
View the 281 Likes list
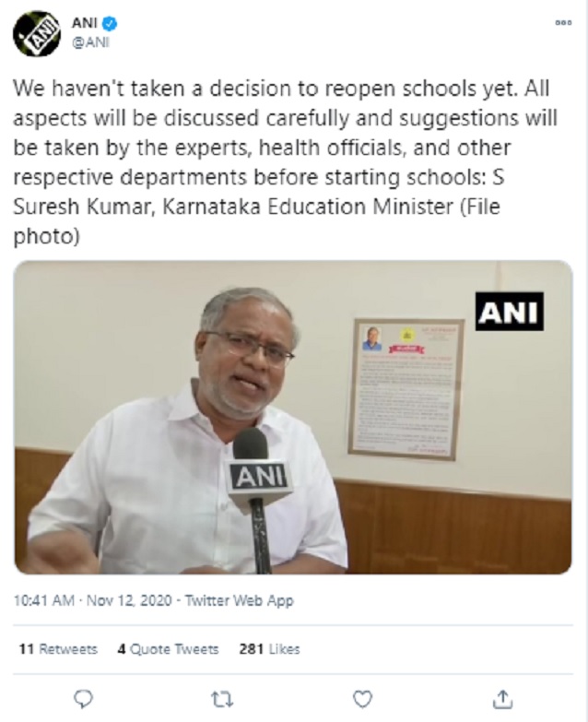point(269,649)
